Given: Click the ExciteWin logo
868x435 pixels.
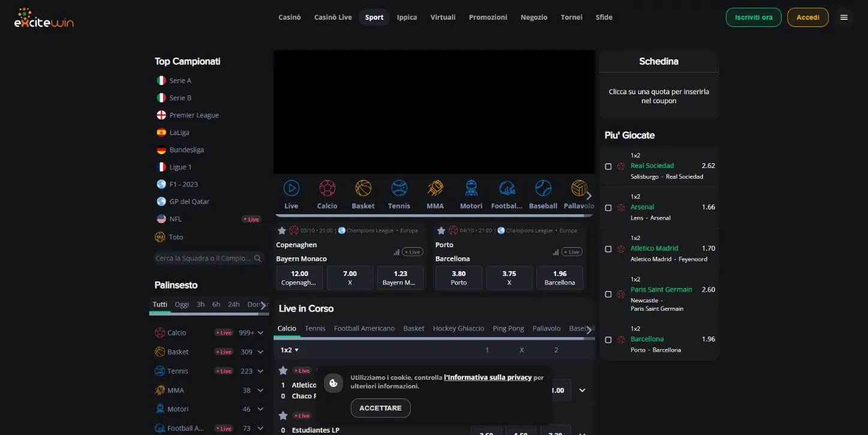Looking at the screenshot, I should point(44,17).
